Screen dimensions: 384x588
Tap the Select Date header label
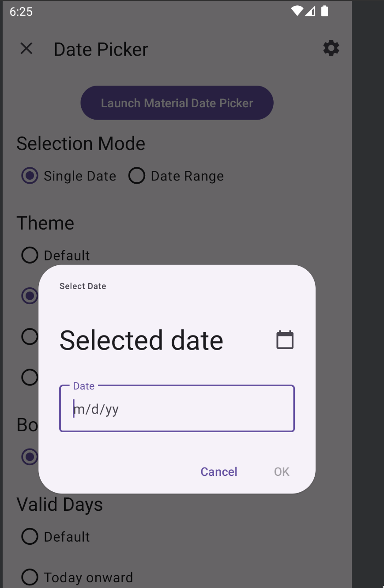click(83, 286)
